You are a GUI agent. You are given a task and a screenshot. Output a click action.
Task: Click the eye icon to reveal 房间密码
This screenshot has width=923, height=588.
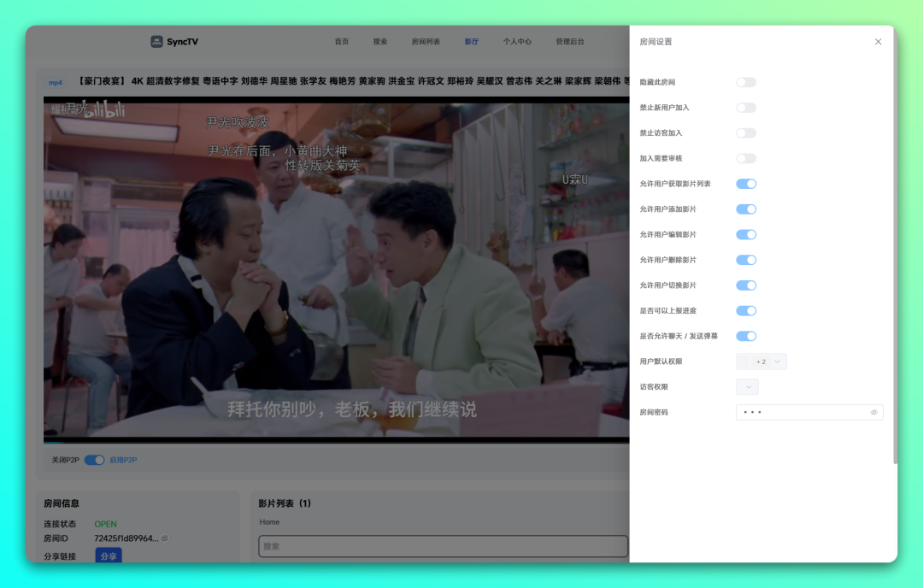pyautogui.click(x=873, y=412)
